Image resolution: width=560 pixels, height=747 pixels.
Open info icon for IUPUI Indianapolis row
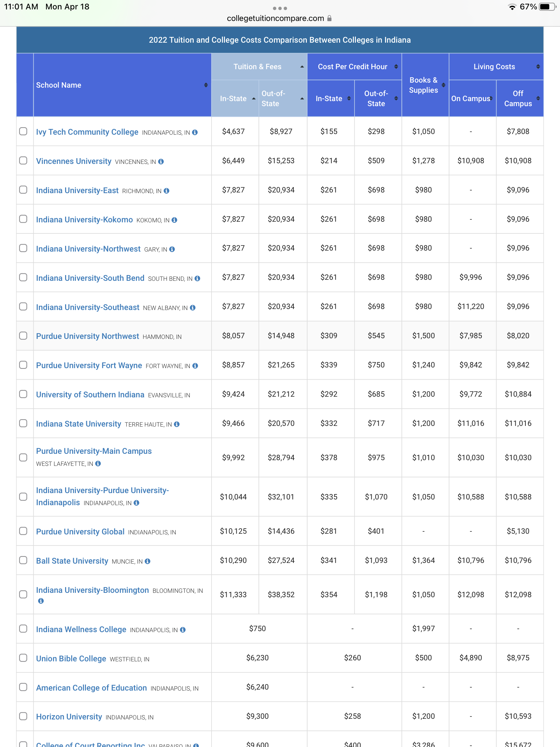pos(136,503)
